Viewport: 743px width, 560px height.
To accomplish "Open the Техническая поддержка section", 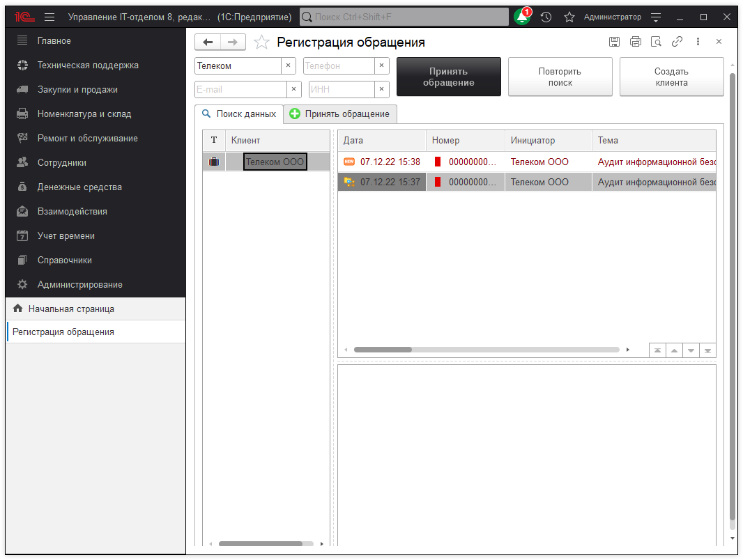I will pyautogui.click(x=88, y=65).
